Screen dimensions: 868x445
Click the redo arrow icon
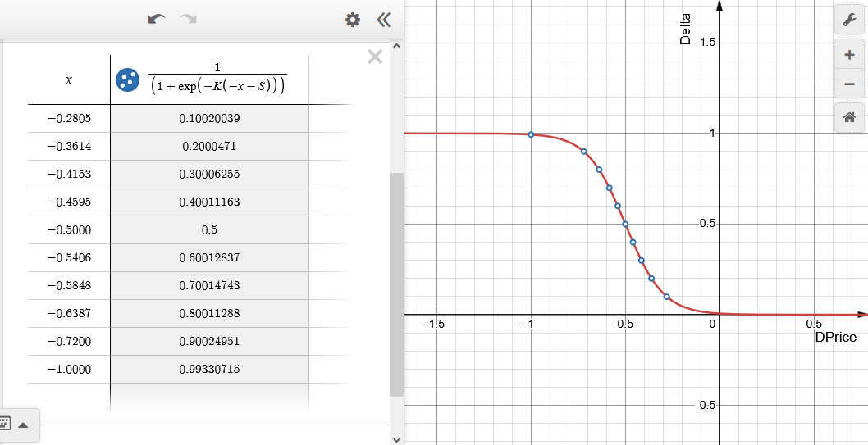coord(188,20)
